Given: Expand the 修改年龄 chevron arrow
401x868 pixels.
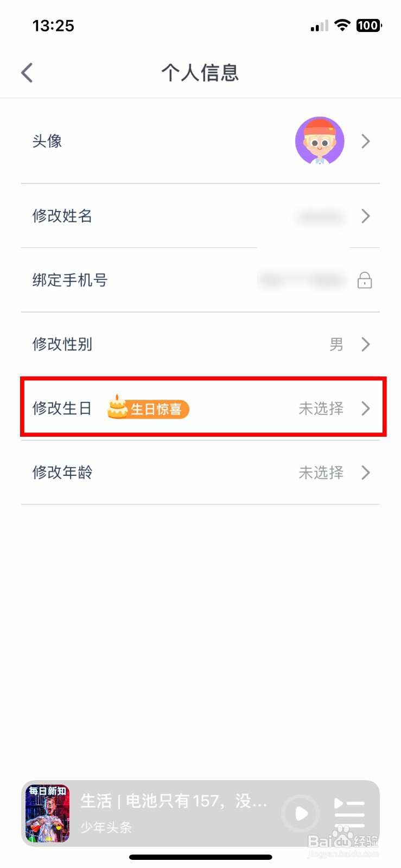Looking at the screenshot, I should (366, 473).
